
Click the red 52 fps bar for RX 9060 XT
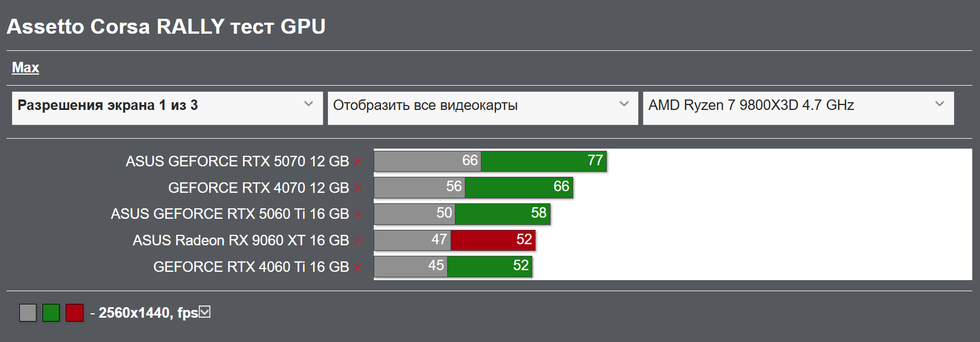click(492, 240)
